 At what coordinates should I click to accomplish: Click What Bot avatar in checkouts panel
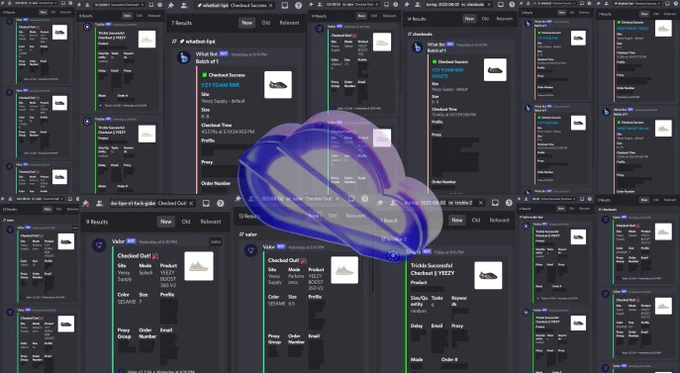(417, 47)
